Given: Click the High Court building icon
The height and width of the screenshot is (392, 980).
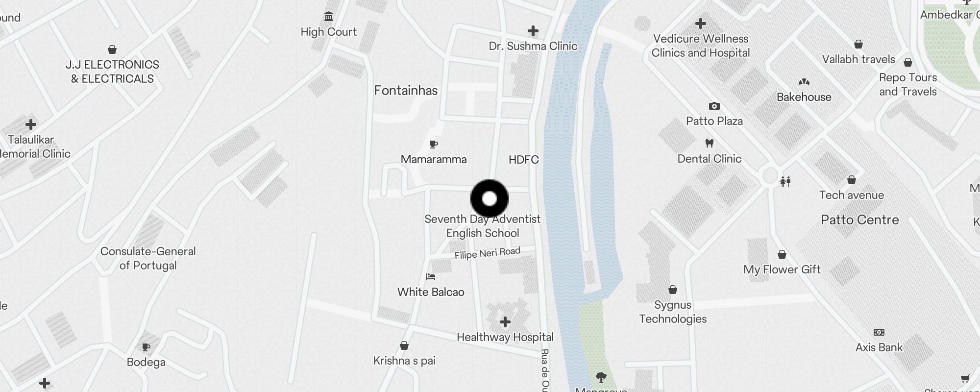Looking at the screenshot, I should pyautogui.click(x=329, y=17).
